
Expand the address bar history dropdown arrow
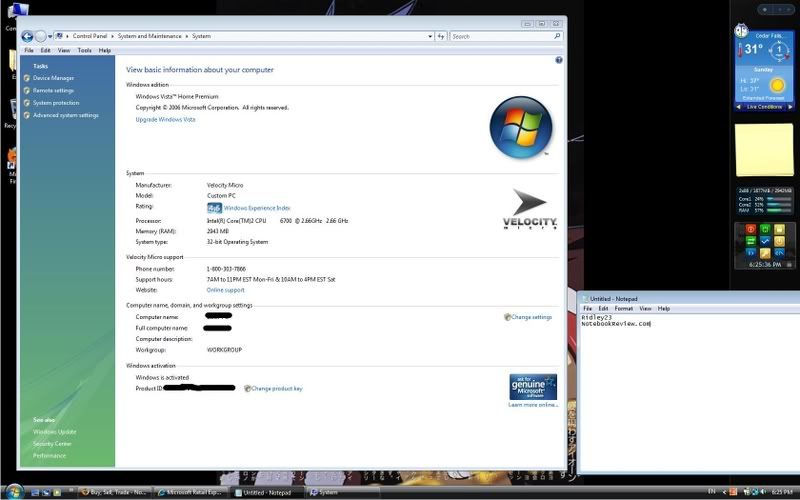[430, 36]
